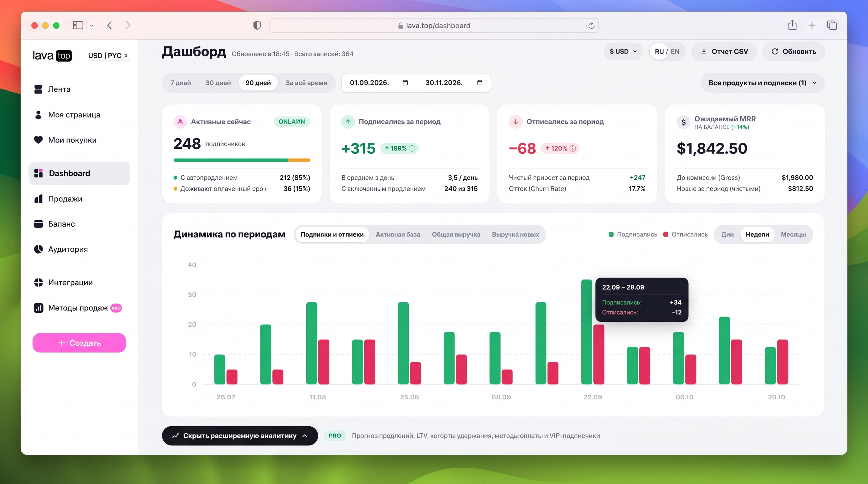The width and height of the screenshot is (868, 484).
Task: Toggle Отписались legend series
Action: 685,235
